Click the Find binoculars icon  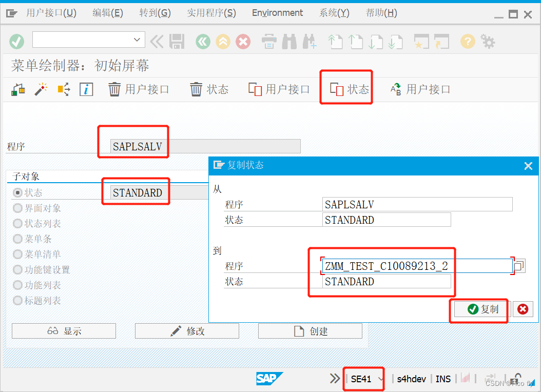289,42
